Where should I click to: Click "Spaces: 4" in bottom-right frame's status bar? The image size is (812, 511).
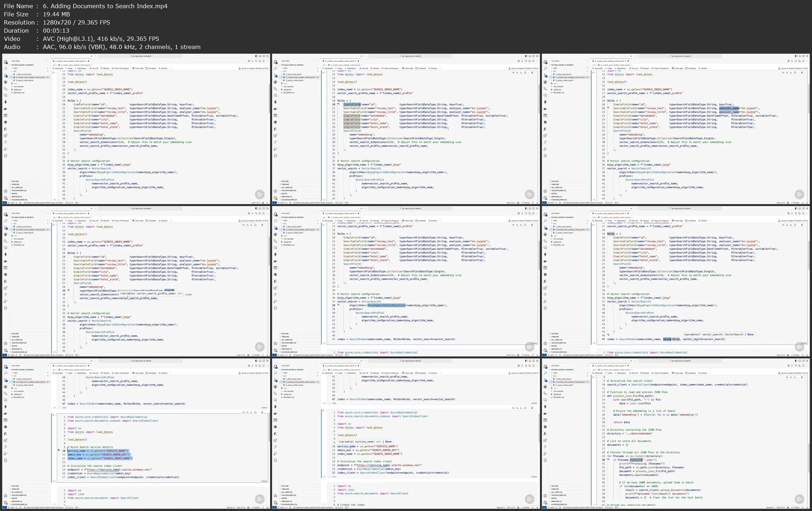pos(770,507)
